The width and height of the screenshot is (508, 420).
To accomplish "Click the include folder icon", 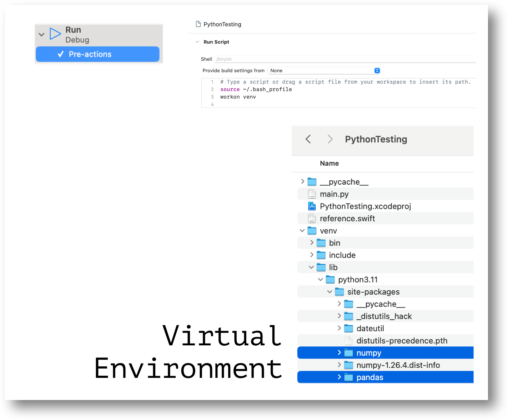I will click(x=321, y=255).
